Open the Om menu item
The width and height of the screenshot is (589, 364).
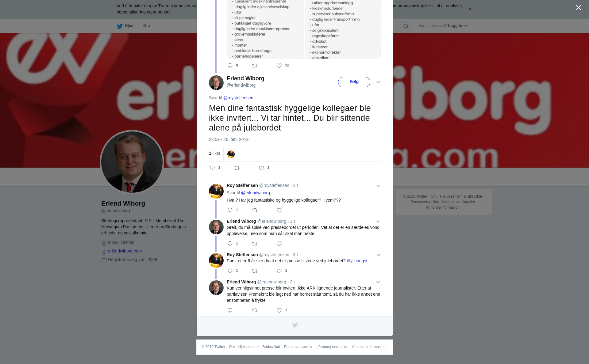tap(146, 26)
